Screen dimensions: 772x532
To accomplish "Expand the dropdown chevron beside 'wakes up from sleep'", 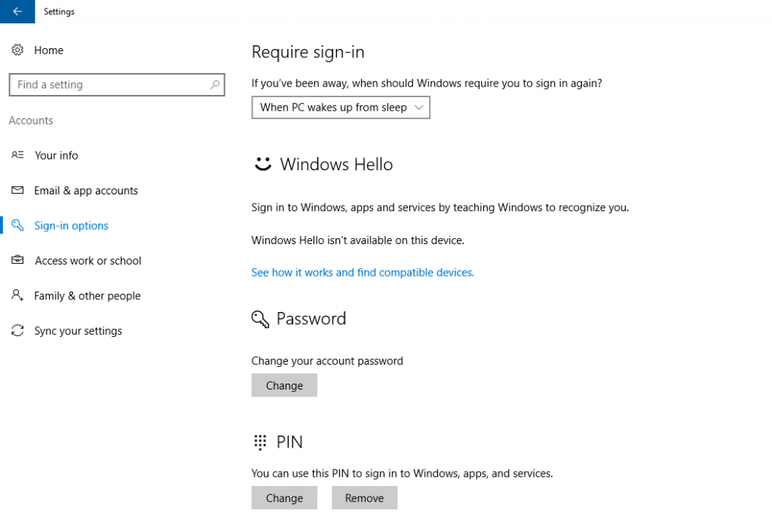I will [419, 107].
